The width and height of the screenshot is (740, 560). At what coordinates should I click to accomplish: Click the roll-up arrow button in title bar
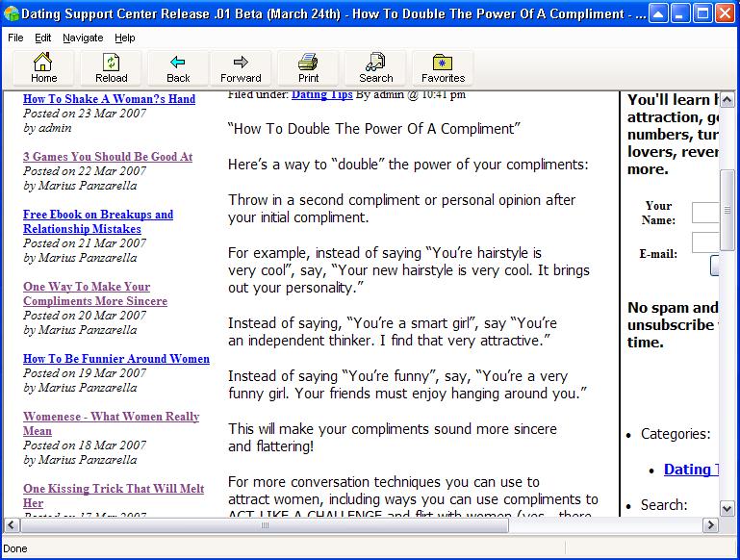pyautogui.click(x=658, y=13)
